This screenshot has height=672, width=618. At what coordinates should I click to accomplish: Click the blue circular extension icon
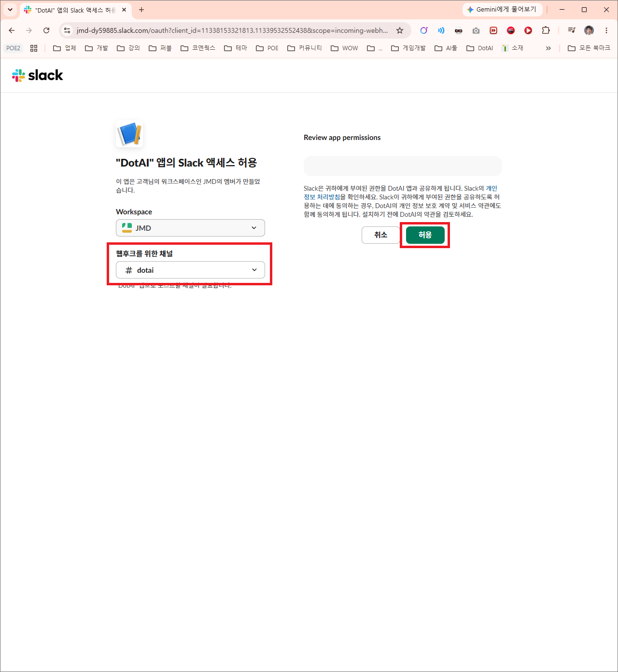coord(424,30)
